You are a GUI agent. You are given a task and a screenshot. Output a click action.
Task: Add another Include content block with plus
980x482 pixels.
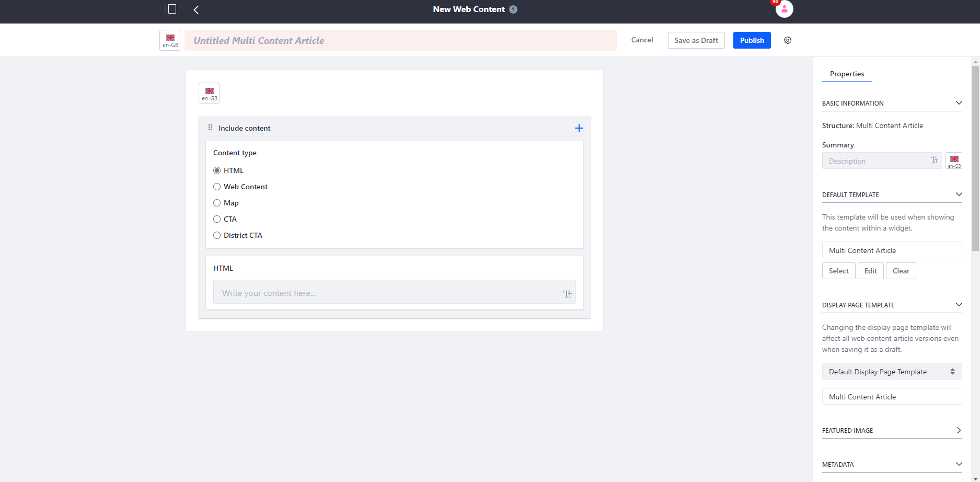click(x=579, y=128)
